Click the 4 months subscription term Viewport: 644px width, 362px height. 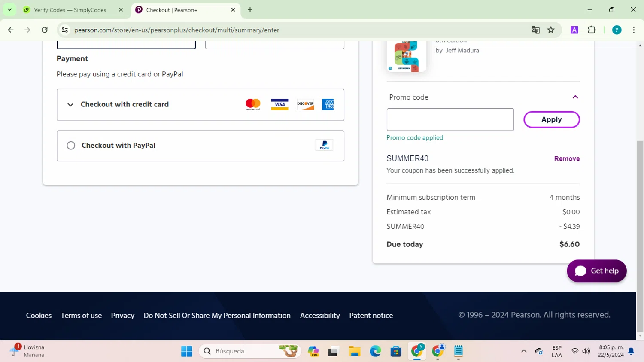click(x=565, y=198)
